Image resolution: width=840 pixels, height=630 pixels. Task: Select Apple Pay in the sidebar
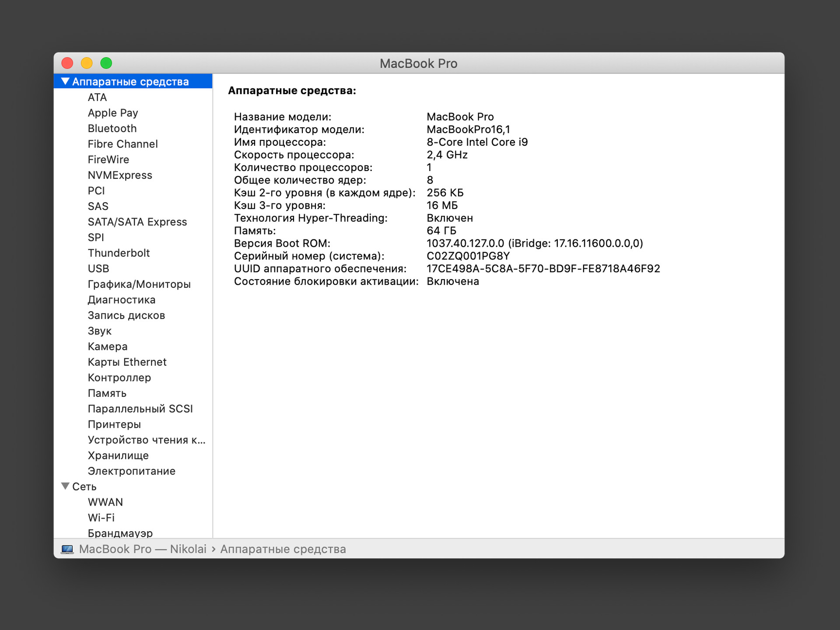point(113,113)
